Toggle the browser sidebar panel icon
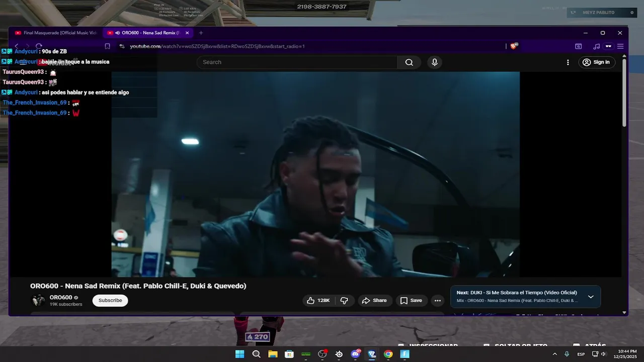The image size is (644, 362). pyautogui.click(x=579, y=46)
